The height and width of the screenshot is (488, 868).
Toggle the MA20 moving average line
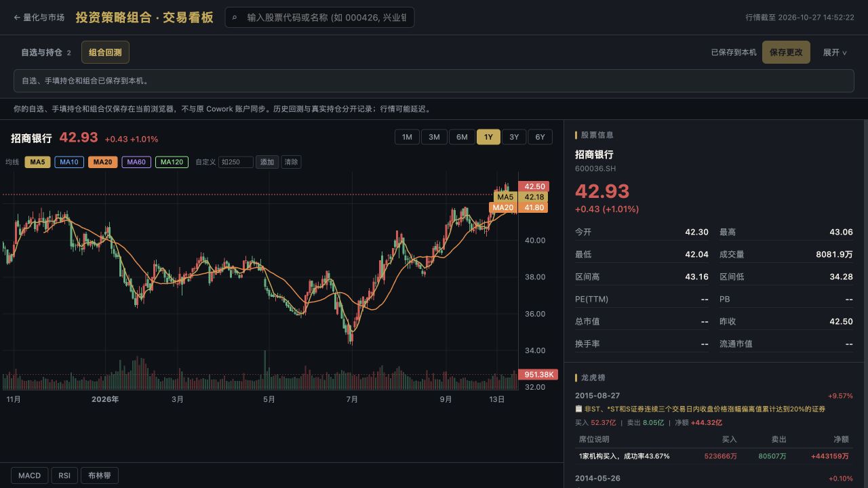[102, 162]
